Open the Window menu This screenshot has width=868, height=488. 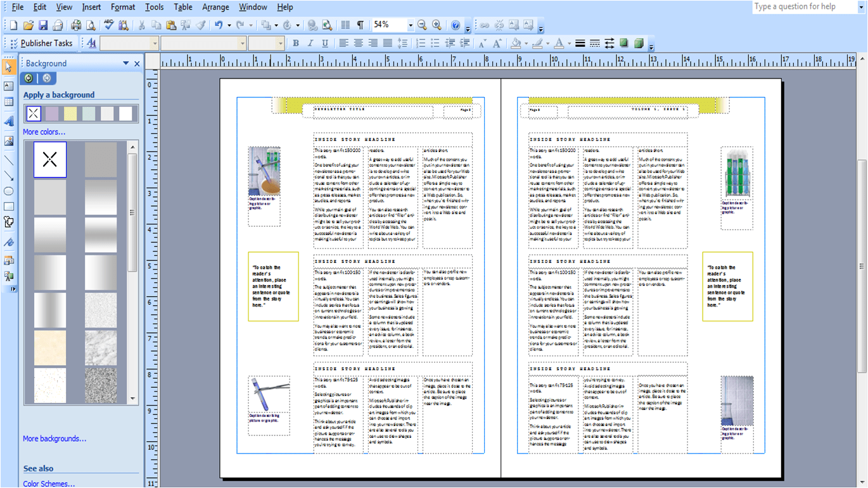pos(253,7)
